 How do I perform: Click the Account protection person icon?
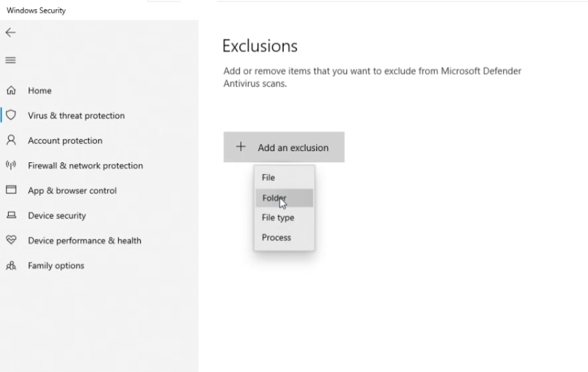11,140
